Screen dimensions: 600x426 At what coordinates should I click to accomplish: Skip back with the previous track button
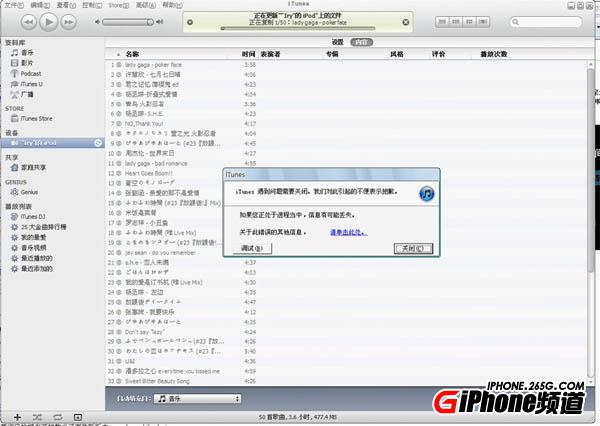tap(29, 22)
